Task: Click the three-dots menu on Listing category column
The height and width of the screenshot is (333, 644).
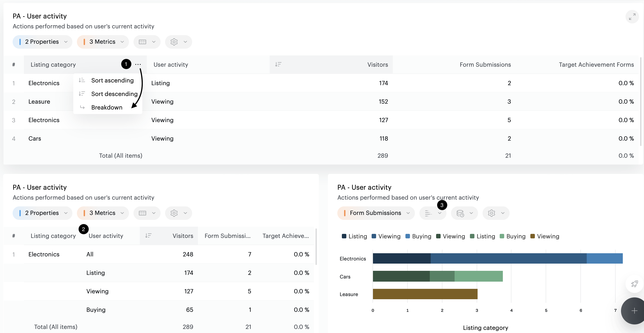Action: pyautogui.click(x=138, y=64)
